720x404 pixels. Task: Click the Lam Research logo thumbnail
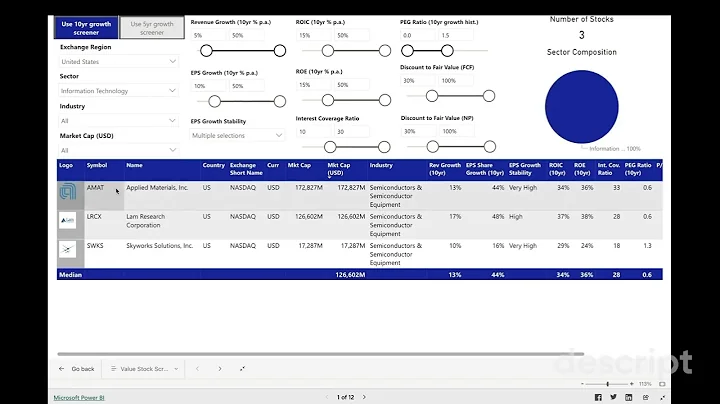point(68,220)
